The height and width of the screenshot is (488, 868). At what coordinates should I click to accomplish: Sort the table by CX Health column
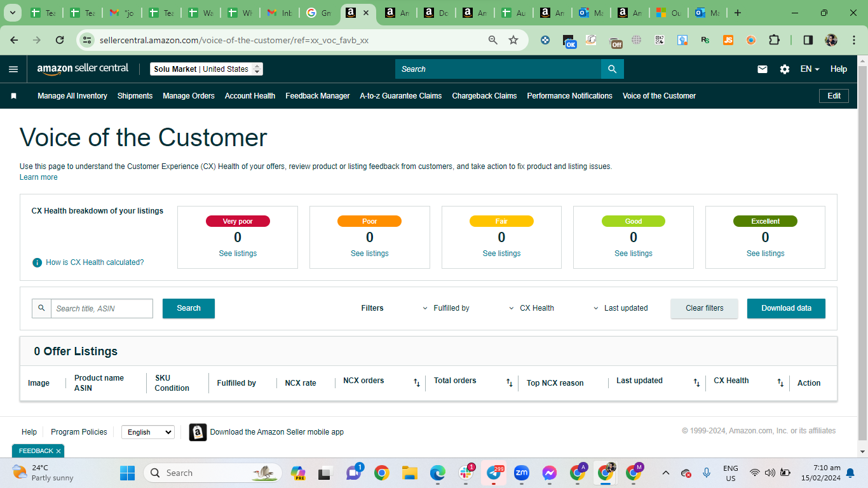click(x=780, y=383)
